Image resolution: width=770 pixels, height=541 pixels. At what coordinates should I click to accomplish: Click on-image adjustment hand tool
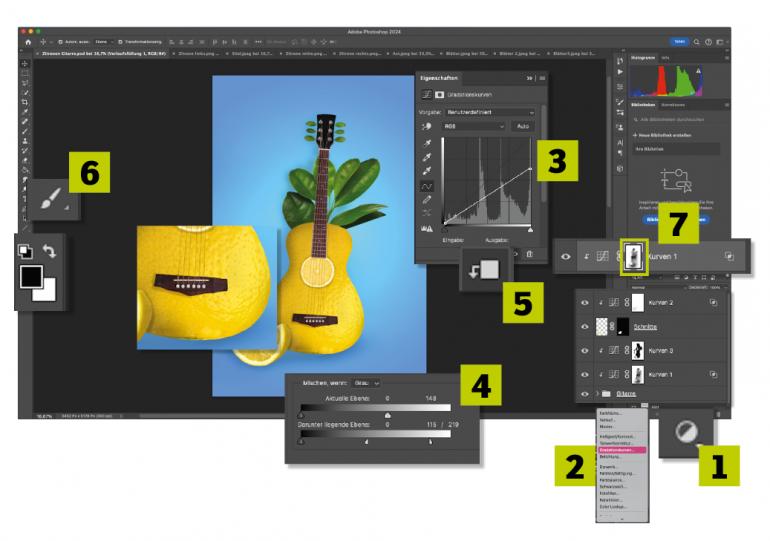pos(426,126)
